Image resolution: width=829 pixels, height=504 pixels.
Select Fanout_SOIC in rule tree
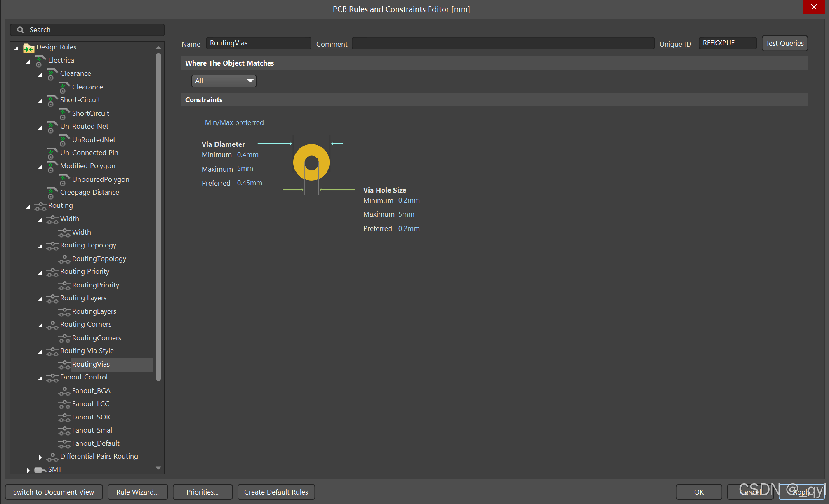(x=92, y=417)
